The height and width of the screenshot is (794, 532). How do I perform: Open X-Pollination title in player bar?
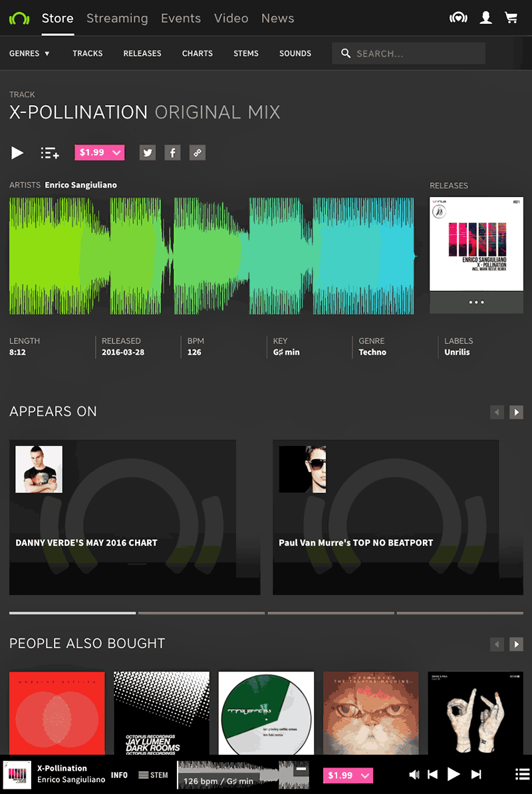click(62, 768)
